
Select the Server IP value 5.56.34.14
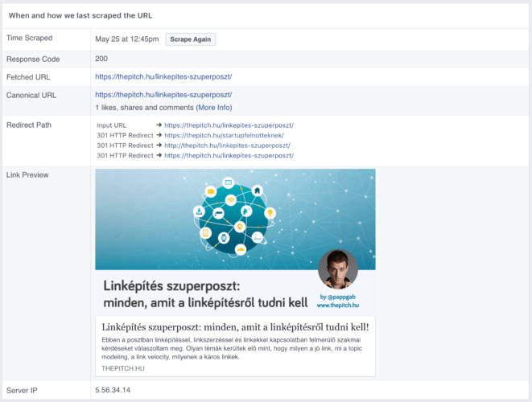pos(113,390)
